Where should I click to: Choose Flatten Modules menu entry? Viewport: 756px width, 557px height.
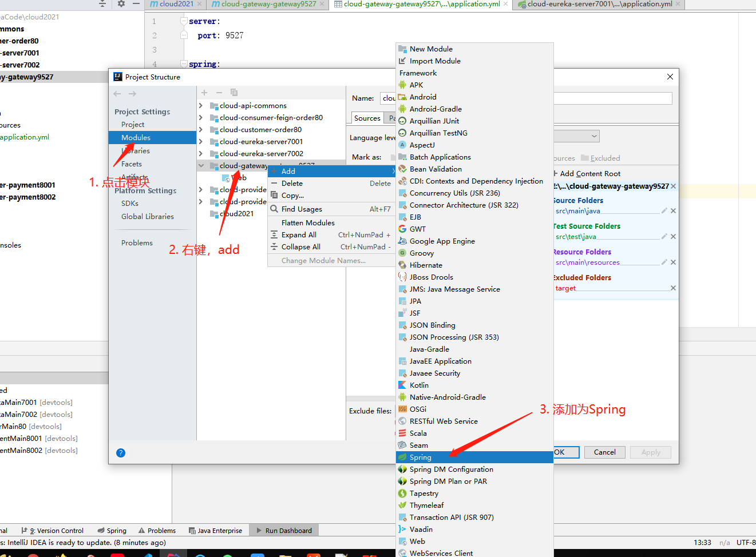pos(332,223)
